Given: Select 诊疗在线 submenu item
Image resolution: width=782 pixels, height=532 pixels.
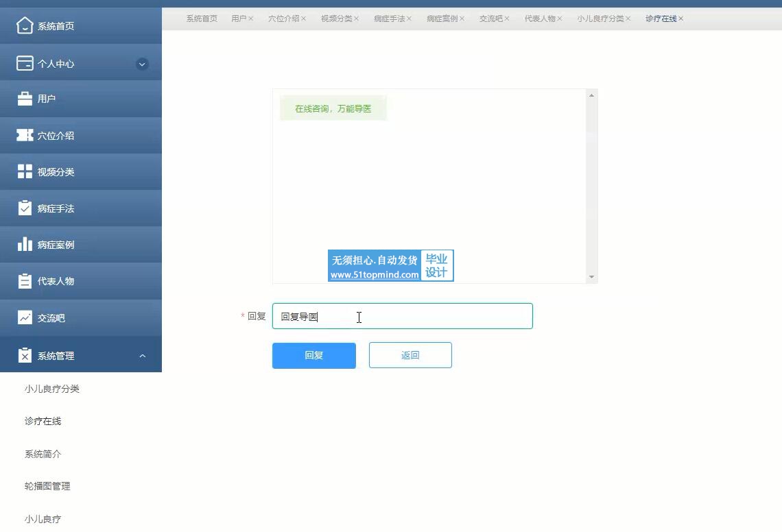Looking at the screenshot, I should [x=43, y=422].
